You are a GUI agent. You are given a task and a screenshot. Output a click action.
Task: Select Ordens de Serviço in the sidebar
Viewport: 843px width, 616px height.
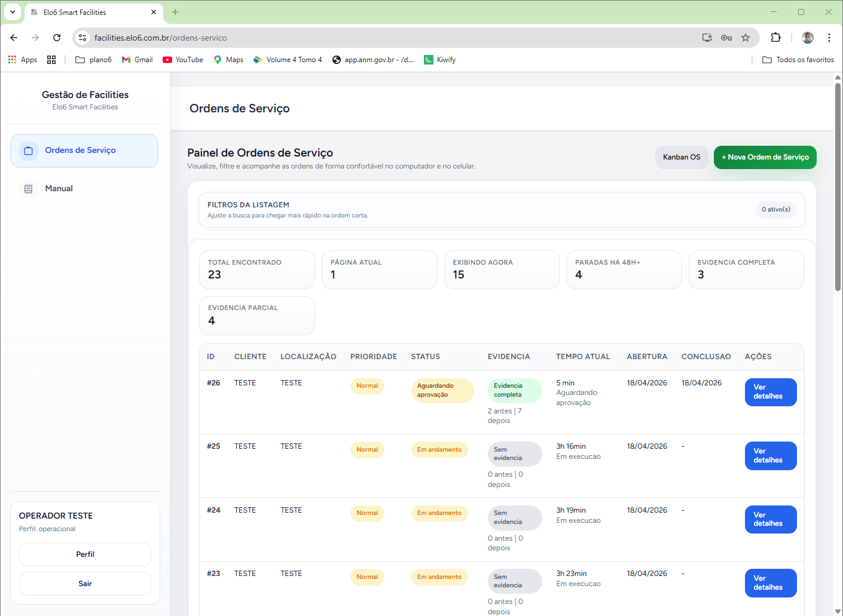pyautogui.click(x=84, y=151)
